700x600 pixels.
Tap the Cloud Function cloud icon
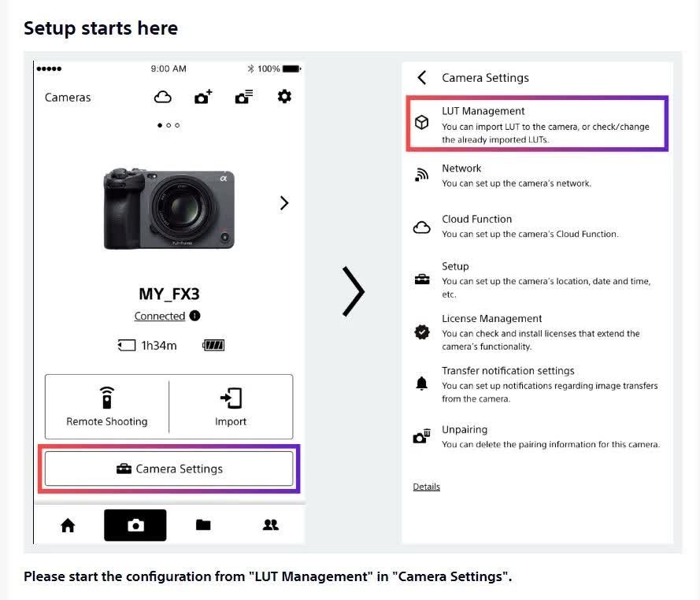point(422,228)
